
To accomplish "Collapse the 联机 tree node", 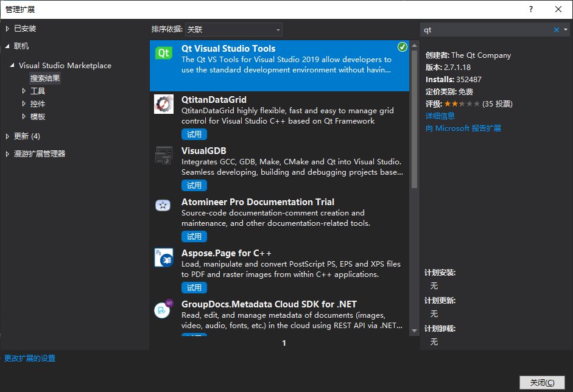I will 7,46.
